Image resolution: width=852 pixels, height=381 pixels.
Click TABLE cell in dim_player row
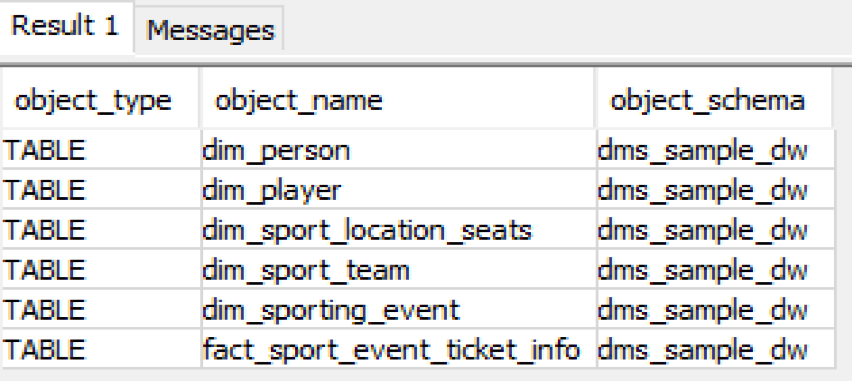pyautogui.click(x=101, y=189)
